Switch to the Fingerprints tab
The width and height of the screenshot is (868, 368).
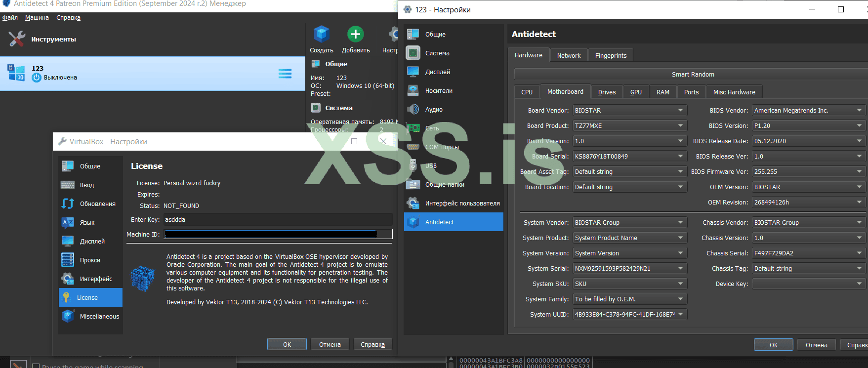tap(611, 55)
